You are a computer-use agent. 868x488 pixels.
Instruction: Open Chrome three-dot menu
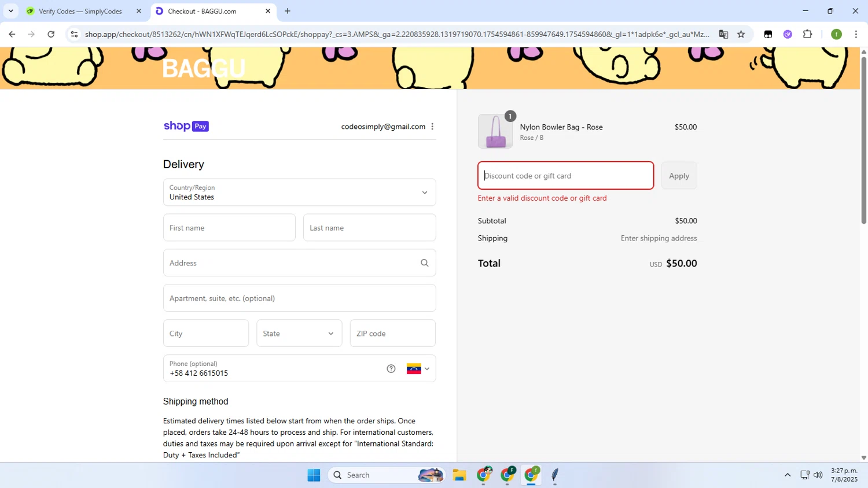(x=856, y=34)
